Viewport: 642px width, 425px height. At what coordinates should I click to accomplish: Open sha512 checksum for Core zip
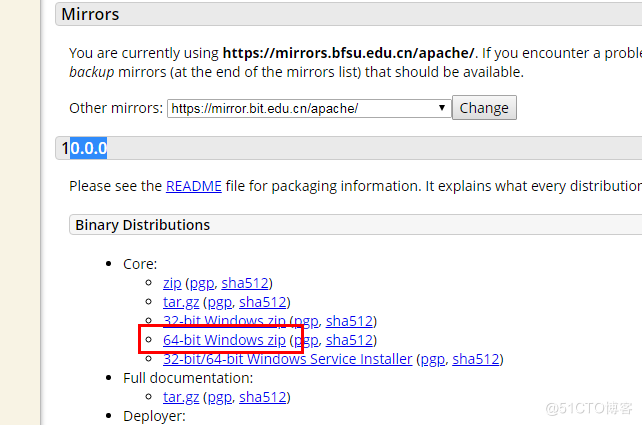pyautogui.click(x=246, y=283)
